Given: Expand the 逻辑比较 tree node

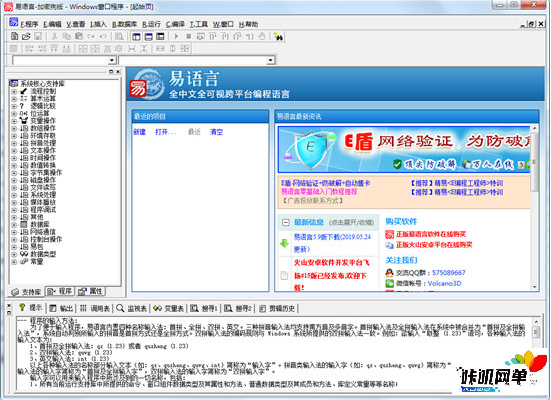Looking at the screenshot, I should [14, 106].
